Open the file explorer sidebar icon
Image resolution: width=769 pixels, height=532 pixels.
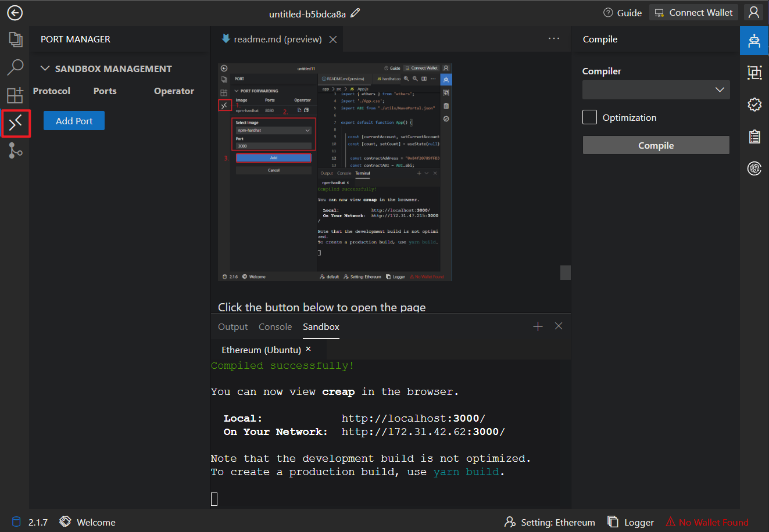(15, 39)
